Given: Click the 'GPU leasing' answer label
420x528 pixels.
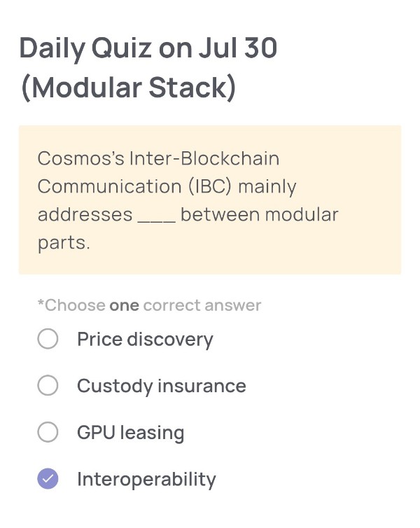Looking at the screenshot, I should [x=131, y=433].
